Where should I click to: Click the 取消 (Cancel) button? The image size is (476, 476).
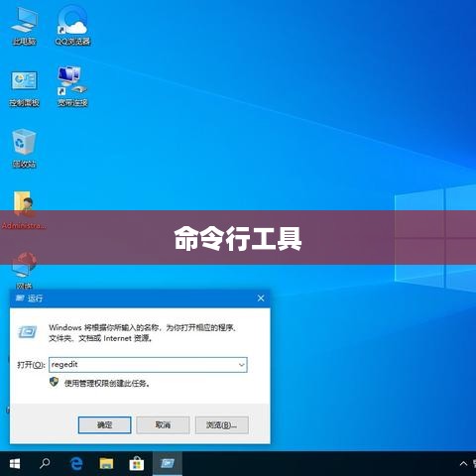[x=163, y=424]
